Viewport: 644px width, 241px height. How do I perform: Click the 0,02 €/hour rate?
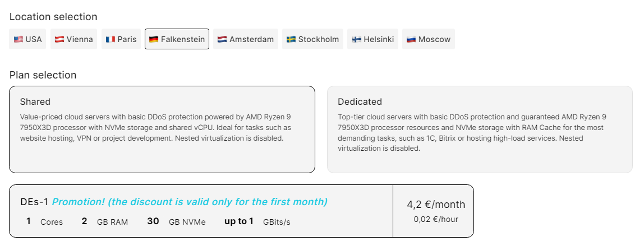(436, 219)
